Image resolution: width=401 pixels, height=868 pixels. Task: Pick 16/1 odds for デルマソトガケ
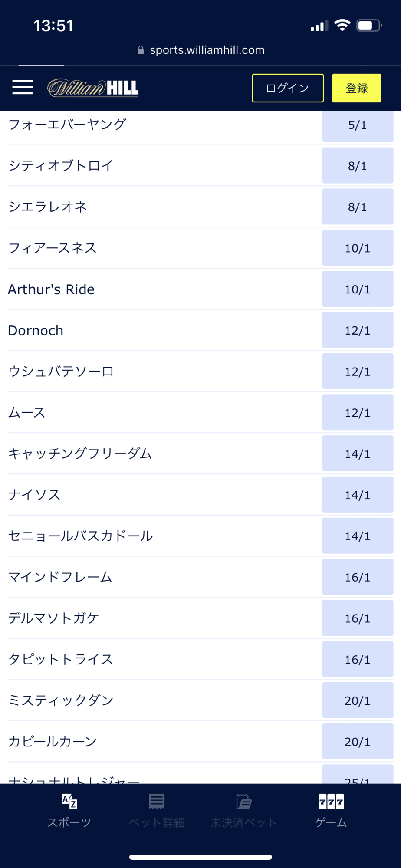(357, 618)
